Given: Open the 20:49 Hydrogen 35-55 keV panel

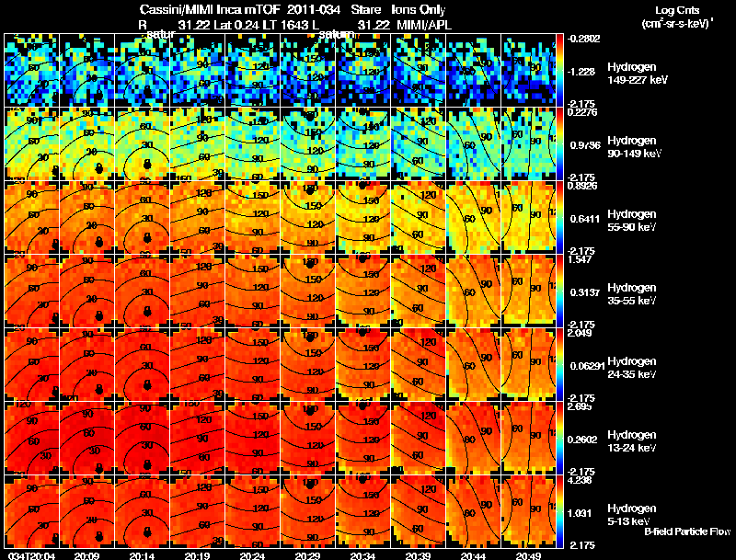Looking at the screenshot, I should point(528,291).
